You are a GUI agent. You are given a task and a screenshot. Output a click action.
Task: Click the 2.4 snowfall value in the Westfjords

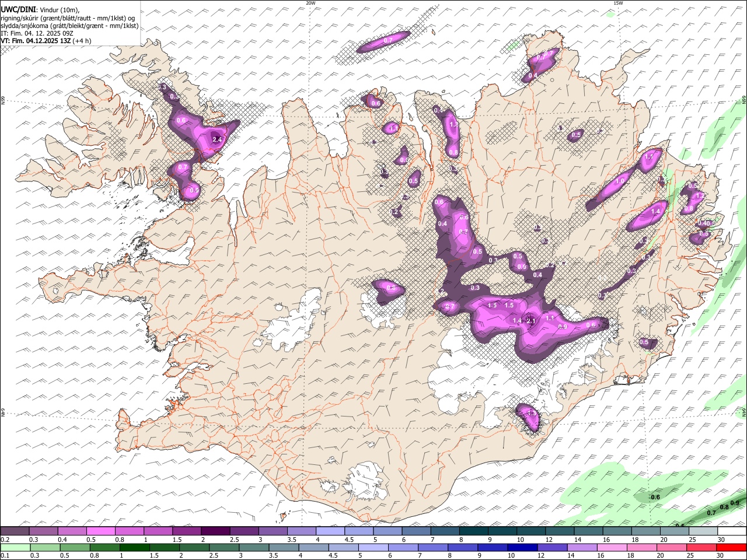click(x=218, y=139)
